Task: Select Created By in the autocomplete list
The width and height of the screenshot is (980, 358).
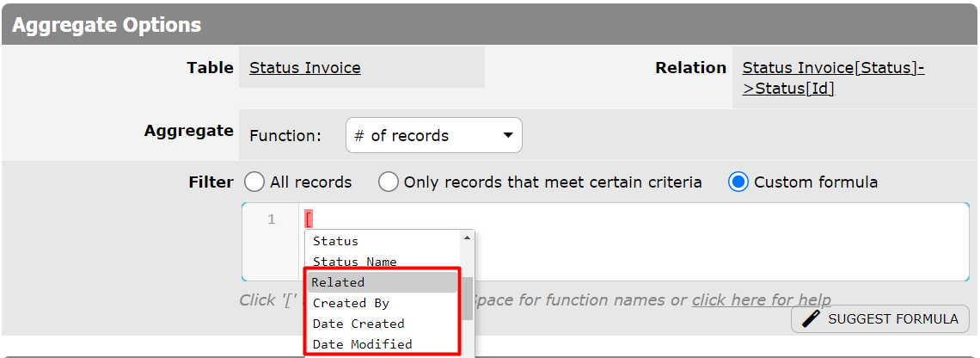Action: point(351,303)
